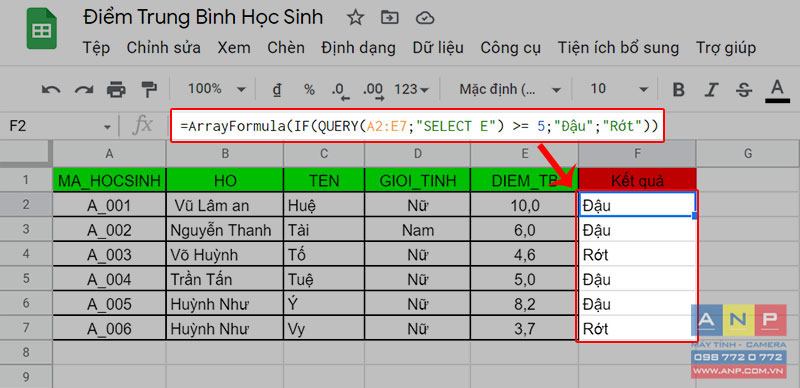Toggle bold formatting
800x388 pixels.
click(679, 90)
